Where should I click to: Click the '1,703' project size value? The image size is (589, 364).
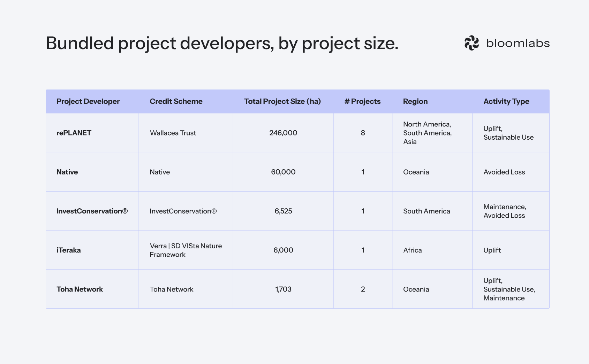coord(283,289)
